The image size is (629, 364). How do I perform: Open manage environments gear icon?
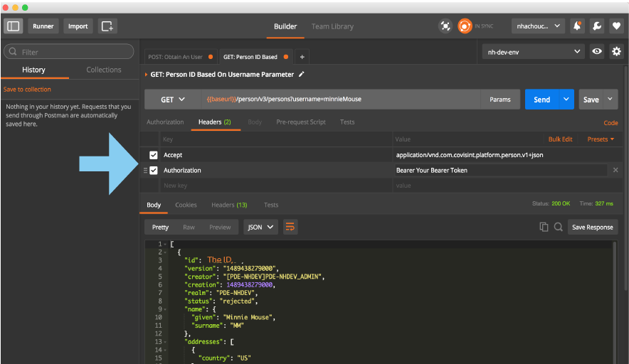click(x=616, y=52)
